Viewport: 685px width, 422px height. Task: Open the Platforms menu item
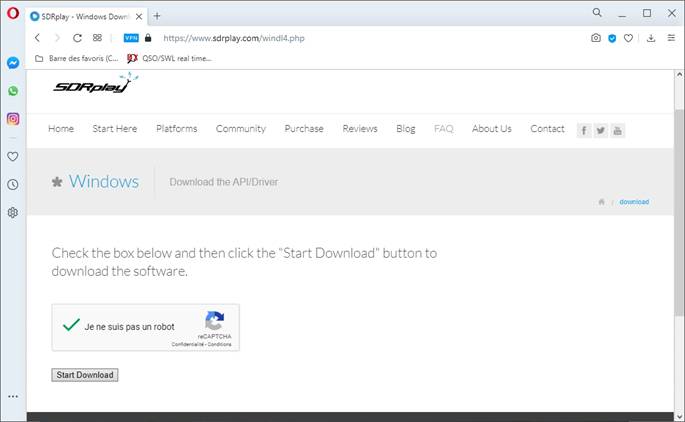tap(176, 128)
